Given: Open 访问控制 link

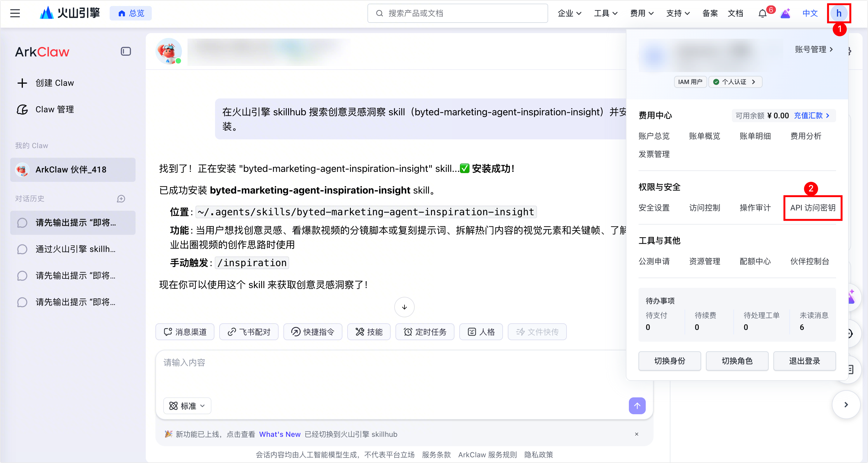Looking at the screenshot, I should pos(704,208).
